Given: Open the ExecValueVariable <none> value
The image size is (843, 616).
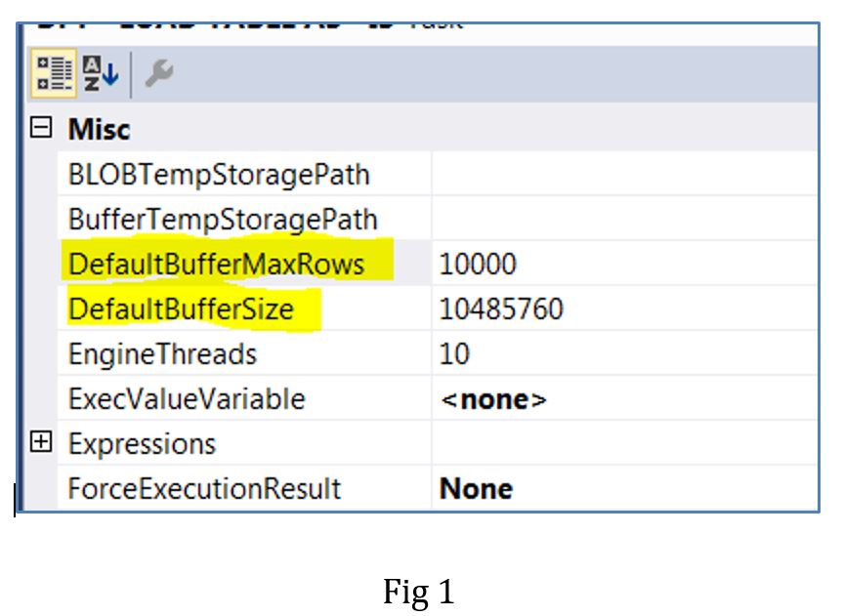Looking at the screenshot, I should click(x=493, y=398).
